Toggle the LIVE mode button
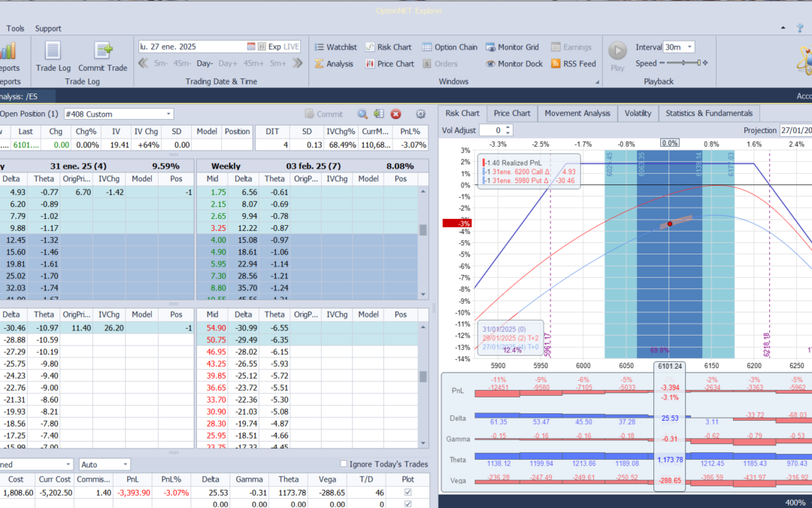Image resolution: width=812 pixels, height=508 pixels. point(291,47)
